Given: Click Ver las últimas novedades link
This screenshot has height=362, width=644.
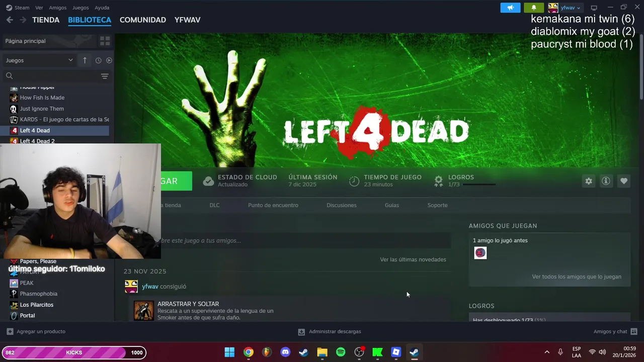Looking at the screenshot, I should (x=413, y=259).
